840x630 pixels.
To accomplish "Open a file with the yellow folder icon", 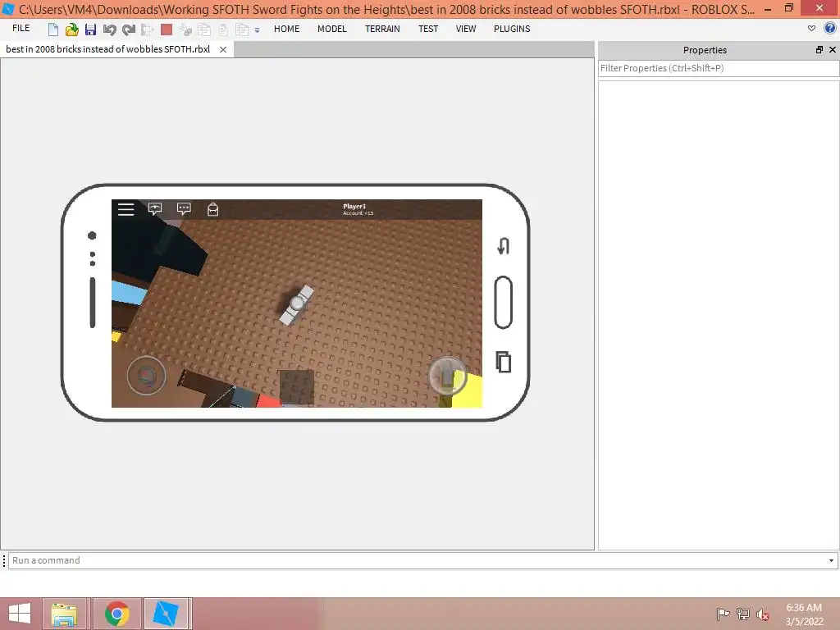I will 71,30.
